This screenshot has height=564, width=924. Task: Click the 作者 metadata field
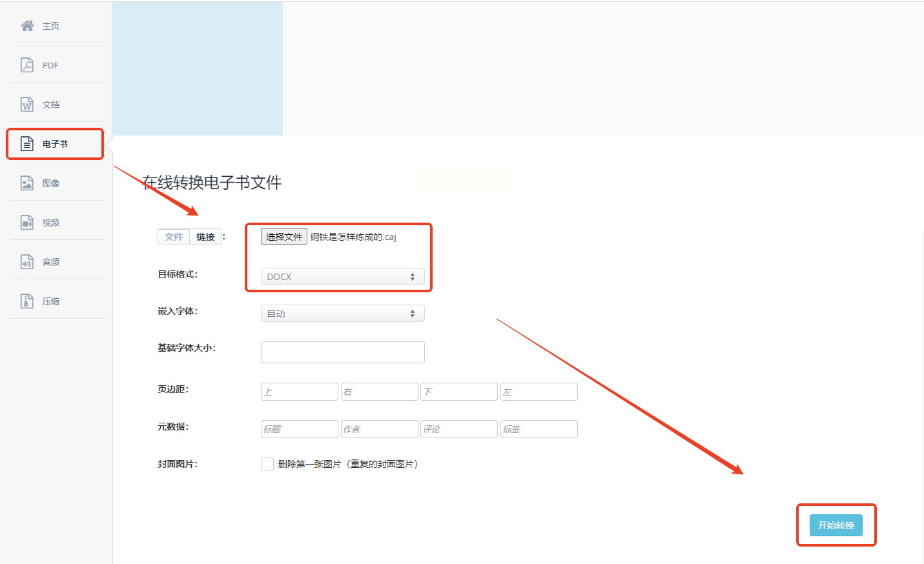pyautogui.click(x=380, y=429)
